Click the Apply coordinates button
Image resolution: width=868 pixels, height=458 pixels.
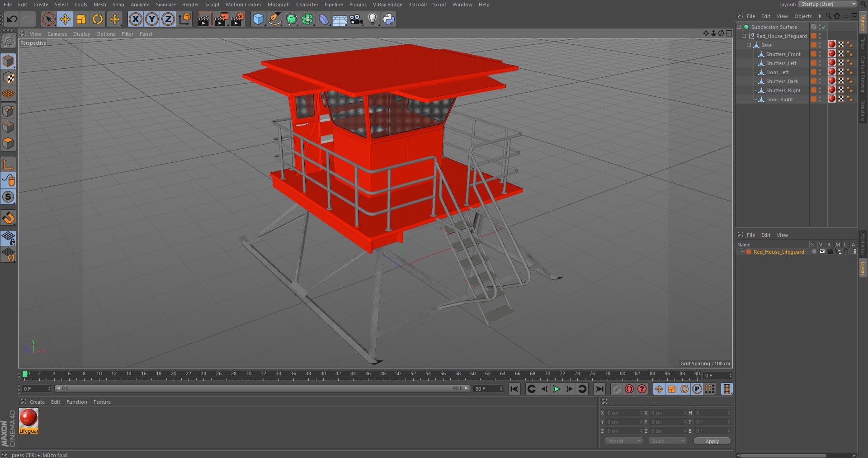[712, 441]
